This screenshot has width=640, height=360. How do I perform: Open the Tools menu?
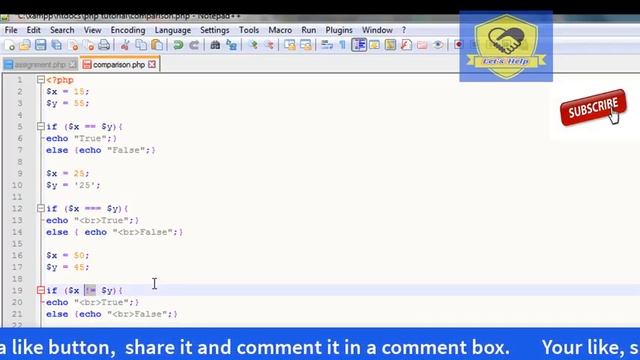click(x=249, y=30)
